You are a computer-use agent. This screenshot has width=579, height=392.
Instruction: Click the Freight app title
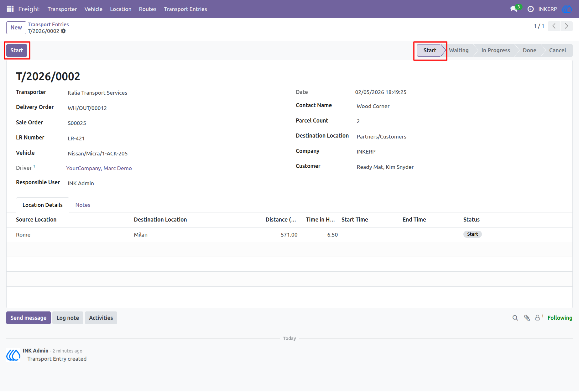[29, 9]
